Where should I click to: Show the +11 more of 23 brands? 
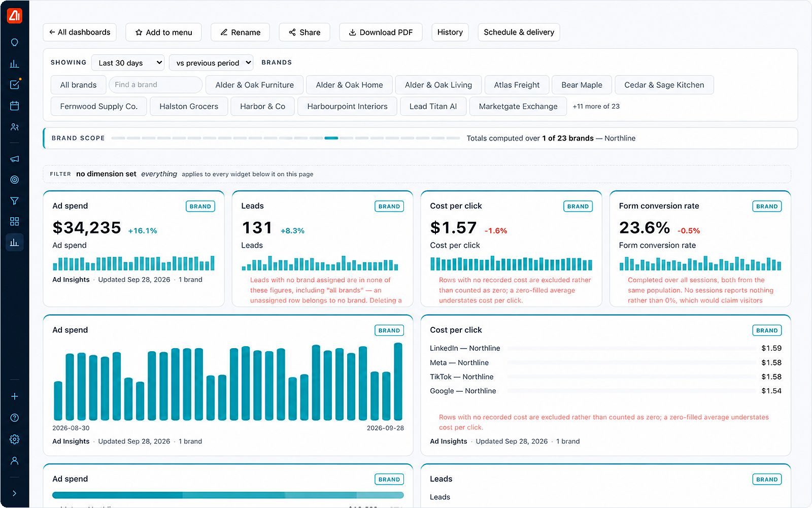point(596,107)
